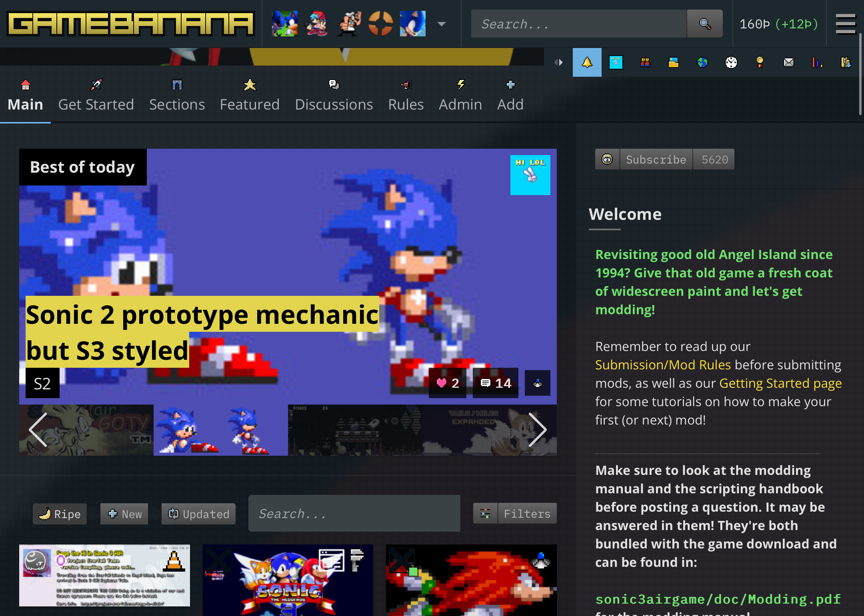Screen dimensions: 864x616
Task: Click the Subscribe button
Action: (x=656, y=159)
